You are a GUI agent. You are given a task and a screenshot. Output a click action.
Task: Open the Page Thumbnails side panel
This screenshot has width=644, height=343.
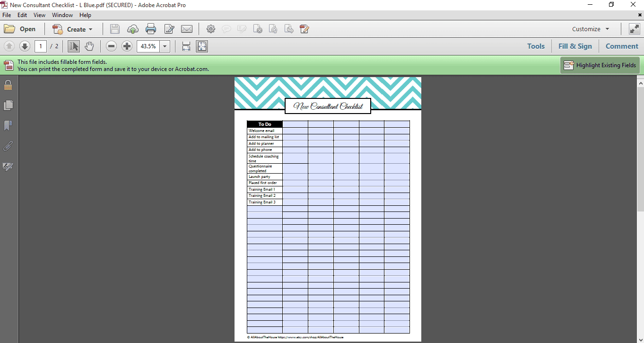[x=8, y=106]
